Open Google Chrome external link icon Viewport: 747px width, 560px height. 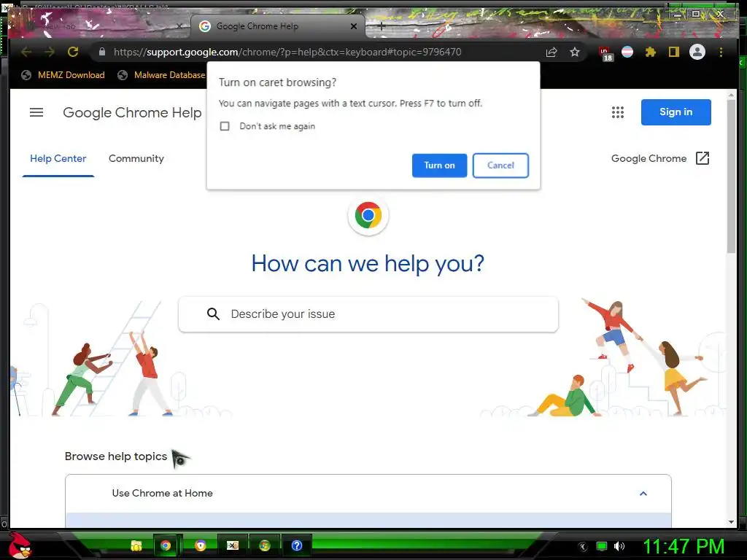click(x=703, y=158)
